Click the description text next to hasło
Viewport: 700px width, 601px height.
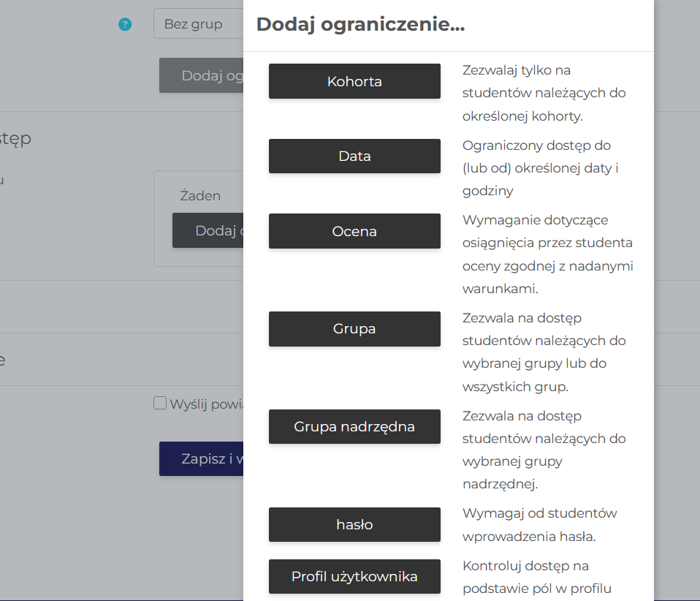539,525
